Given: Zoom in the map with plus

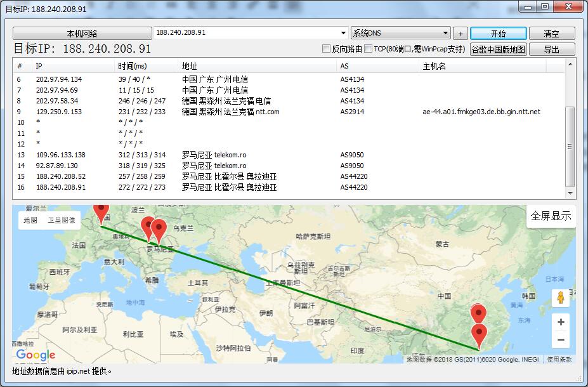Looking at the screenshot, I should (x=560, y=322).
